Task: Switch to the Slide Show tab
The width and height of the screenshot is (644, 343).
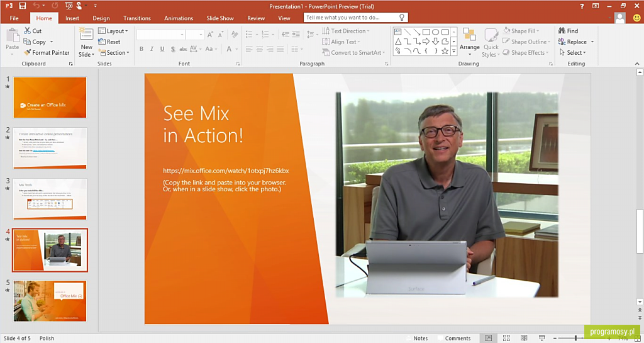Action: point(220,18)
